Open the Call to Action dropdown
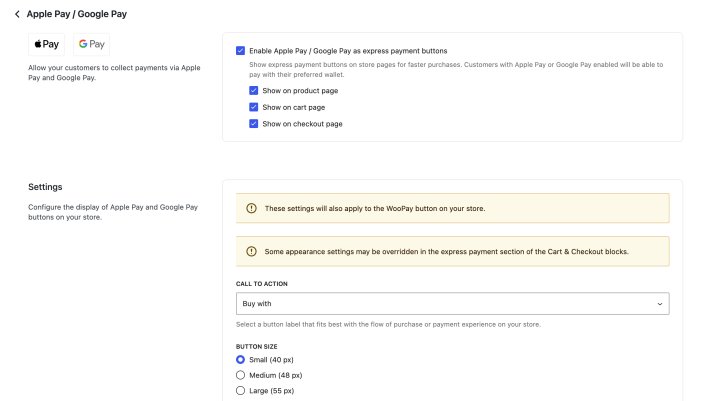 (453, 303)
